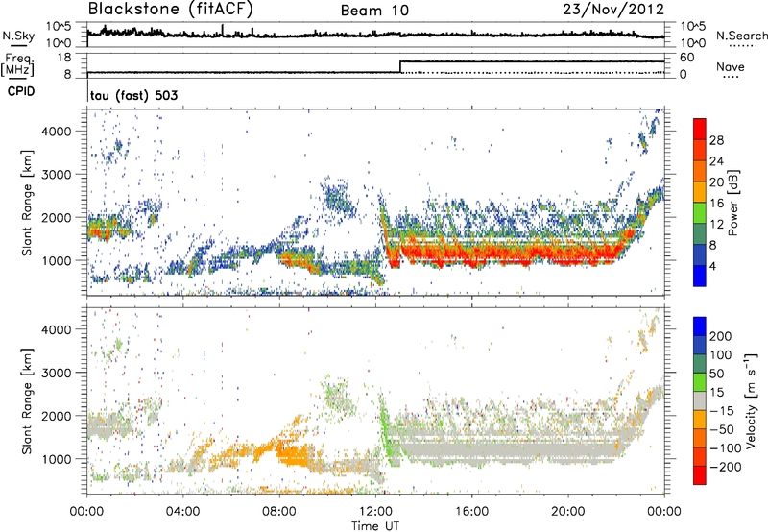Click the '200' tick on the velocity scale

721,336
